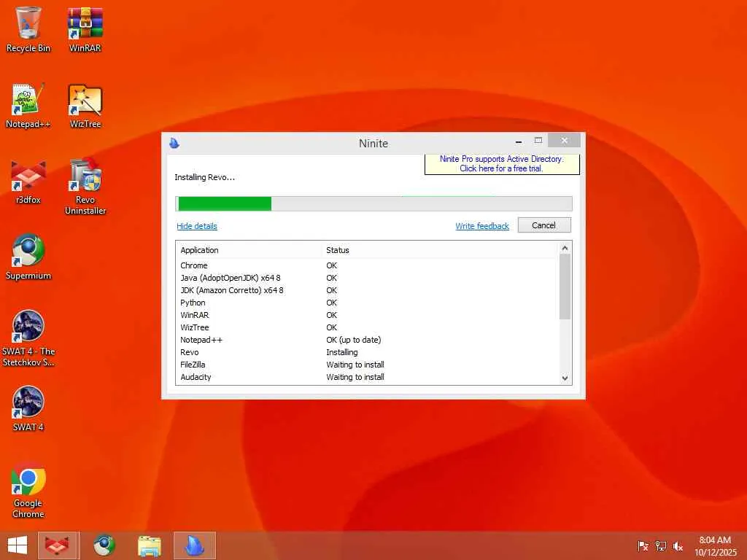Select the Java (AdoptOpenJDK) x64 8 row
The image size is (747, 560).
click(x=368, y=278)
